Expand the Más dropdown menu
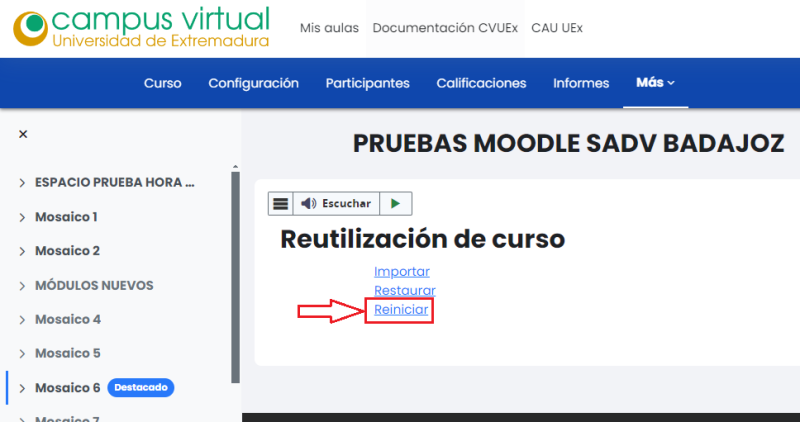This screenshot has height=422, width=800. click(656, 83)
